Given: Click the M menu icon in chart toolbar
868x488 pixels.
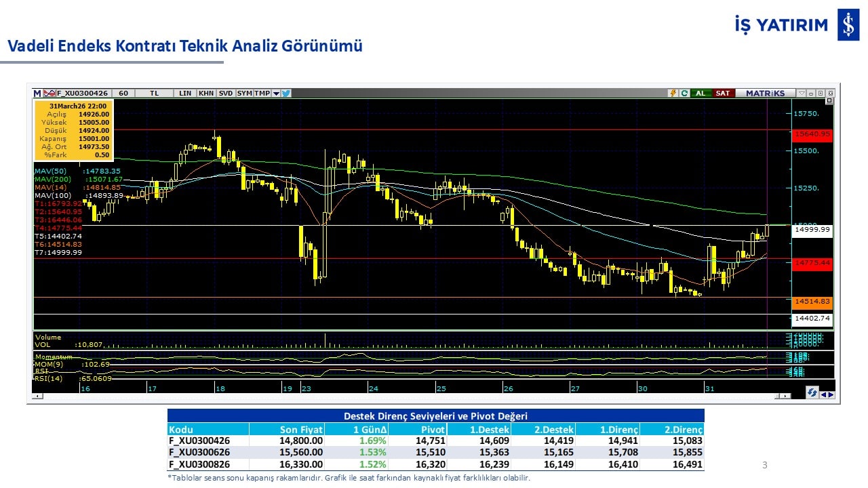Looking at the screenshot, I should pos(37,94).
